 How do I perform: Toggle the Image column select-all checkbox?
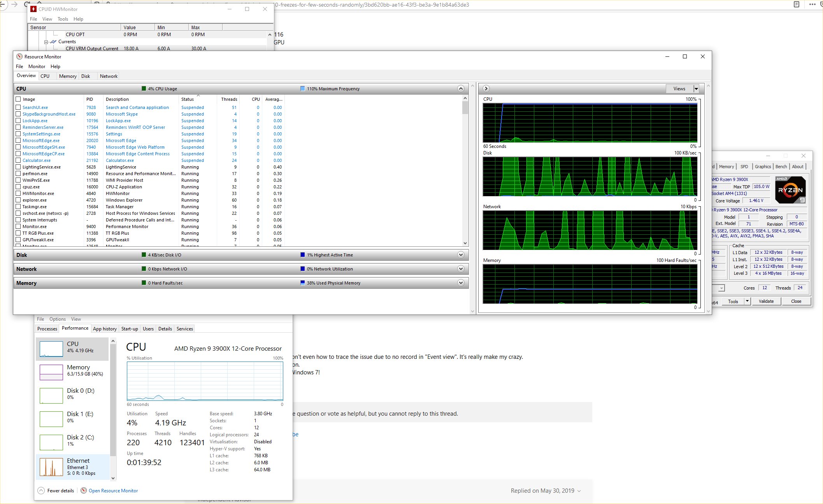pyautogui.click(x=18, y=99)
